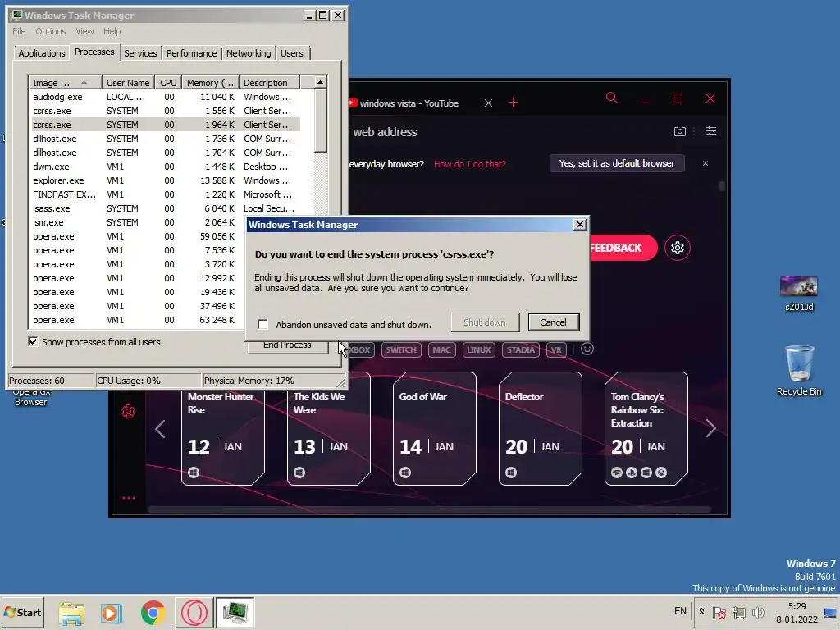Toggle the STADIA platform filter

(521, 349)
